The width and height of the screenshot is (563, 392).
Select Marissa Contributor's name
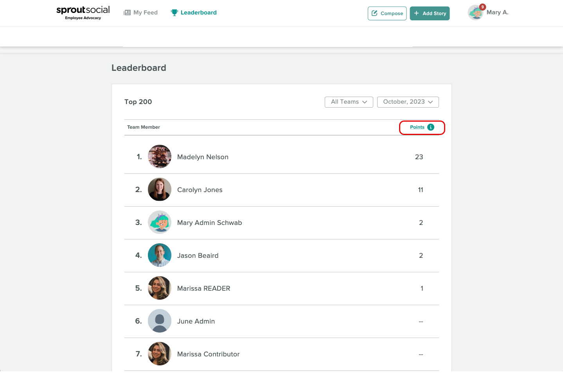[x=209, y=354]
